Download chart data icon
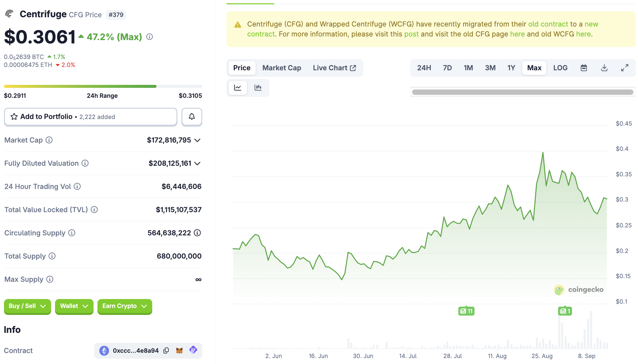 [x=605, y=68]
